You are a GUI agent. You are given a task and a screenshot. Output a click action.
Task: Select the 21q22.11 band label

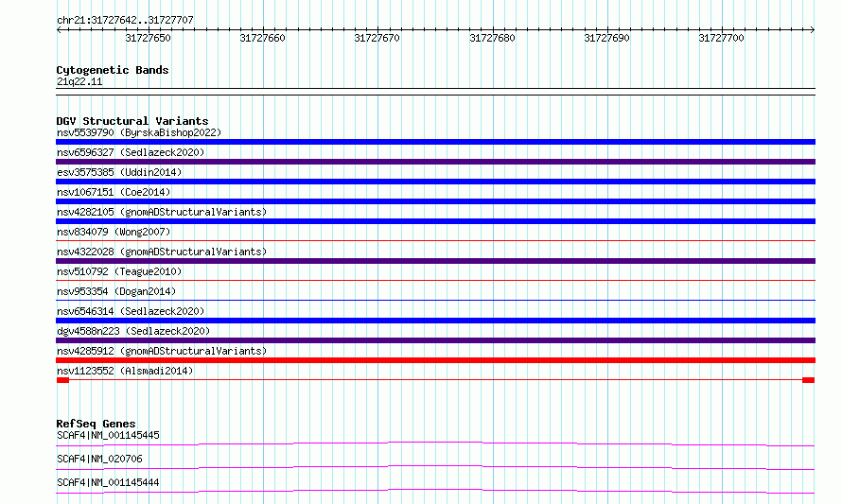(79, 81)
